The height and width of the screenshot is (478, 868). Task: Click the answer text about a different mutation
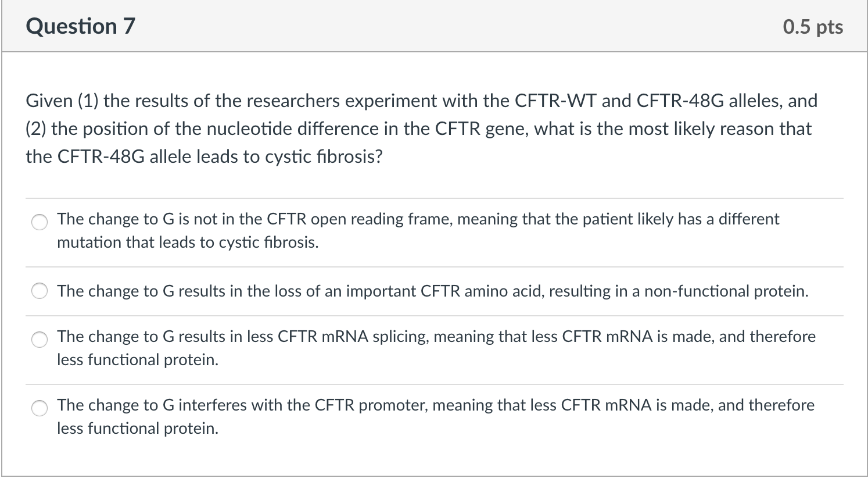coord(418,230)
